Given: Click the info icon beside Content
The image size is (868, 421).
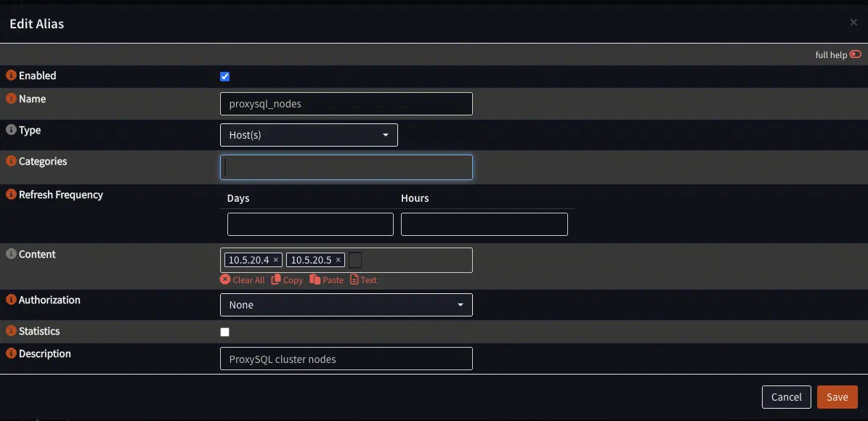Looking at the screenshot, I should 11,254.
